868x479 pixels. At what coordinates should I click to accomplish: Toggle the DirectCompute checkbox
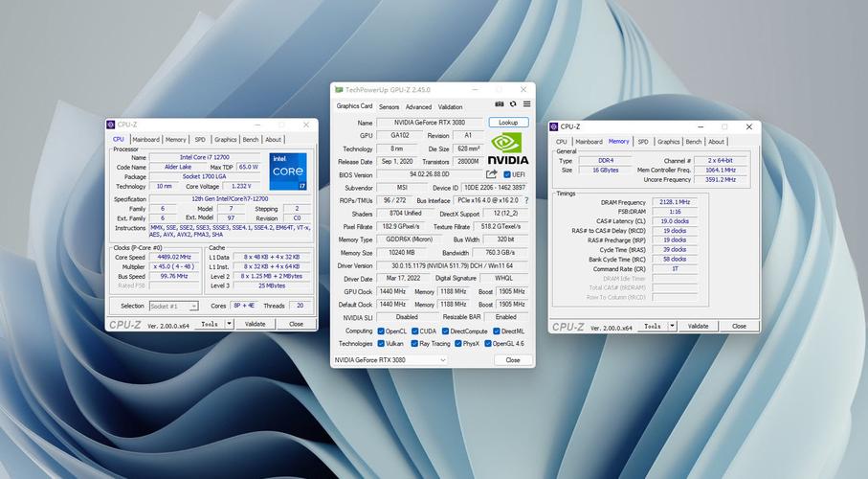445,331
